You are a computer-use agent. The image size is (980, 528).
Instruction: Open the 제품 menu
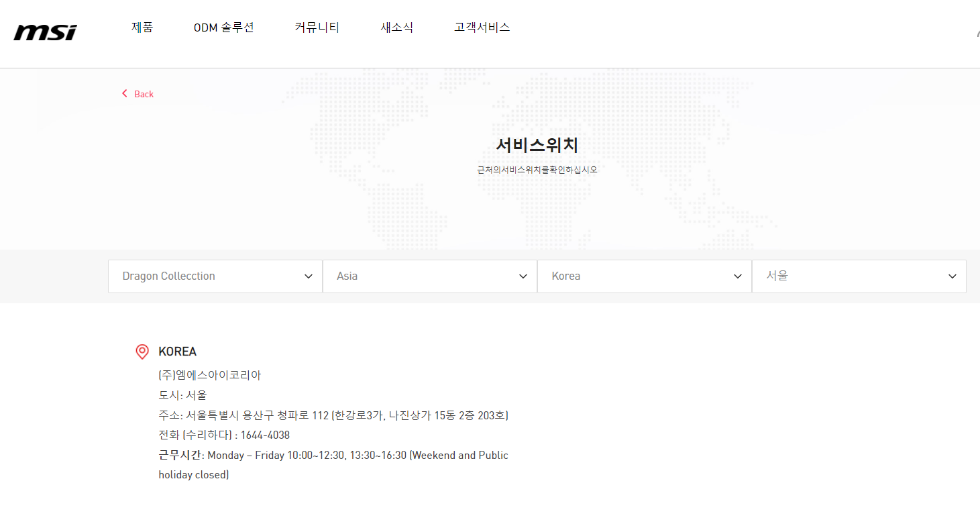point(142,28)
